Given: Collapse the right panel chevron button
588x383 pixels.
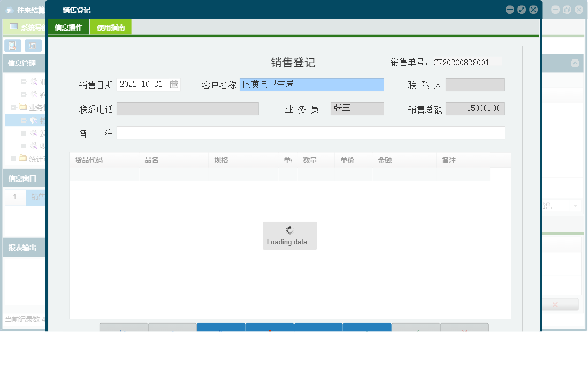Looking at the screenshot, I should pos(575,63).
